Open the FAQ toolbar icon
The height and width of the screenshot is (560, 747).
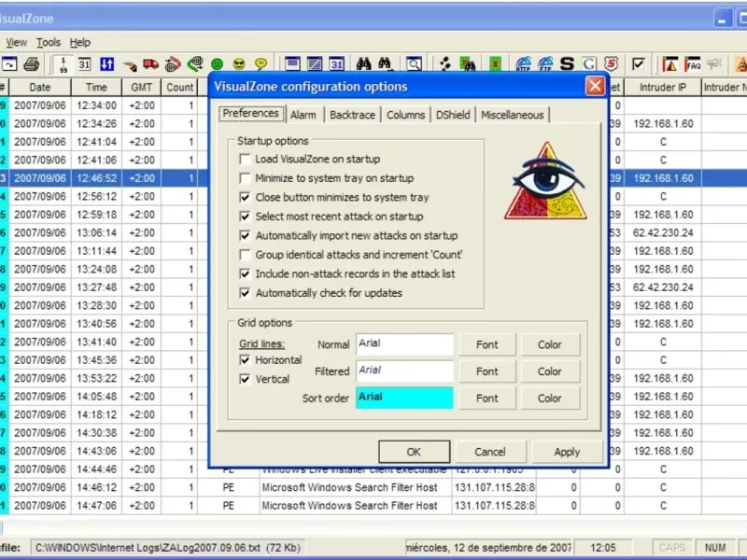pyautogui.click(x=692, y=63)
